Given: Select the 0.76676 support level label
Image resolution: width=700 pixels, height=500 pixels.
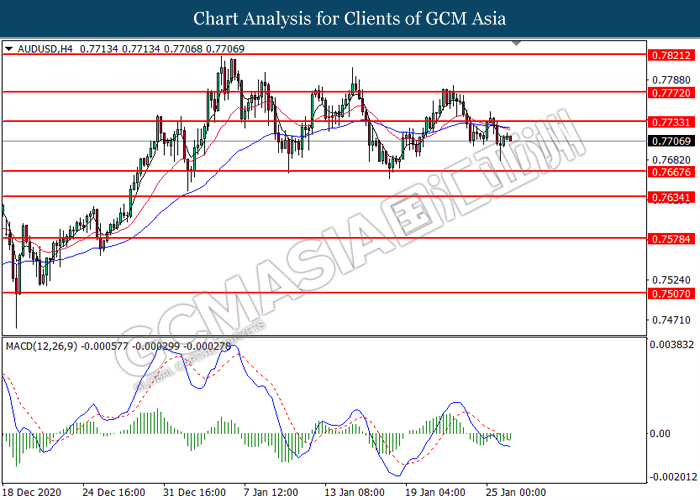Looking at the screenshot, I should [671, 172].
